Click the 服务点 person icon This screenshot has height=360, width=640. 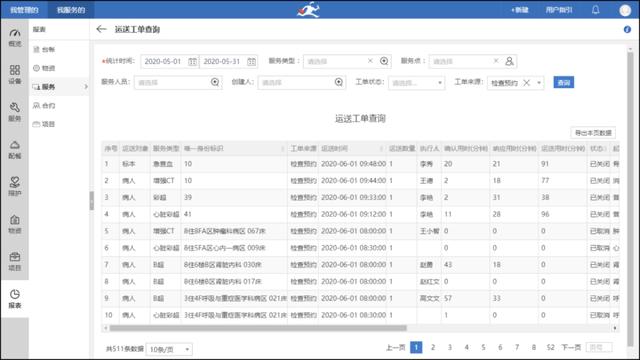pyautogui.click(x=509, y=61)
